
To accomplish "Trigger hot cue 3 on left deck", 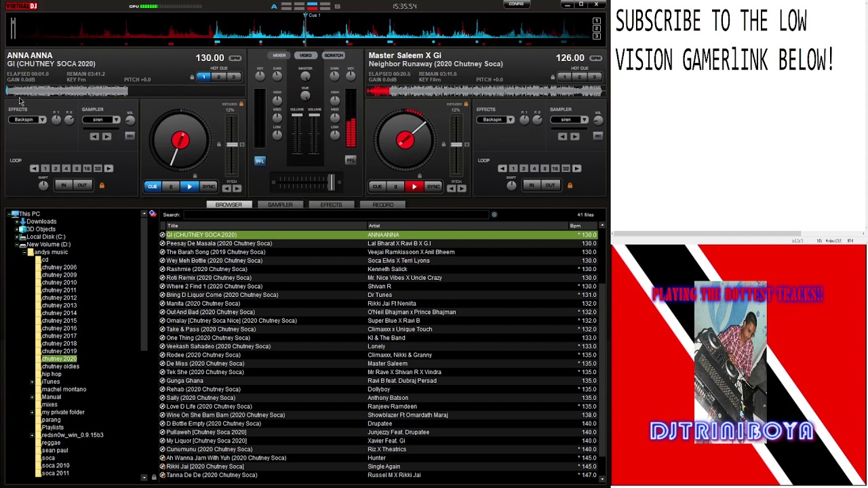I will (234, 77).
